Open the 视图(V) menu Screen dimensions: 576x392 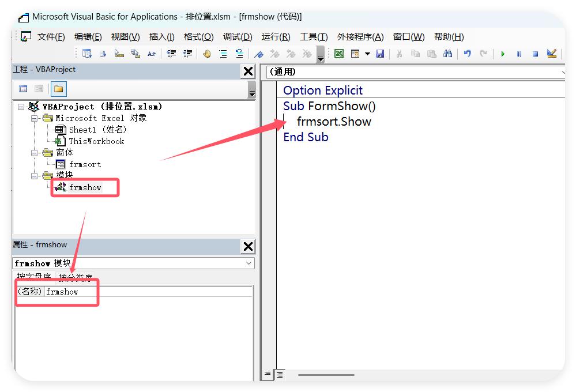(125, 37)
